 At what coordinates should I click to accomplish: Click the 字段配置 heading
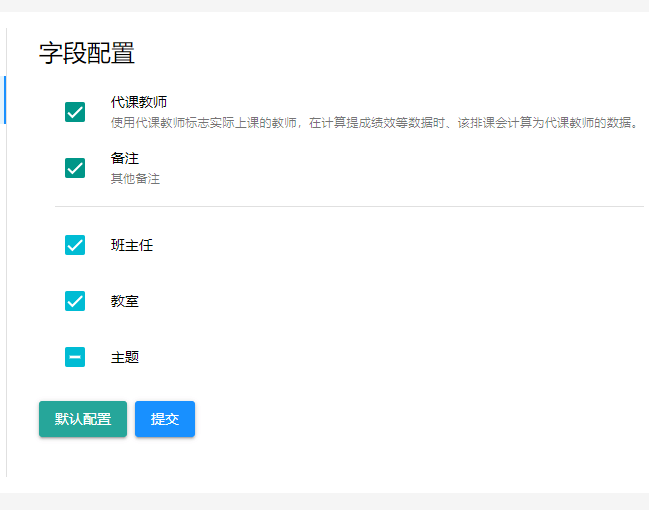[x=87, y=54]
